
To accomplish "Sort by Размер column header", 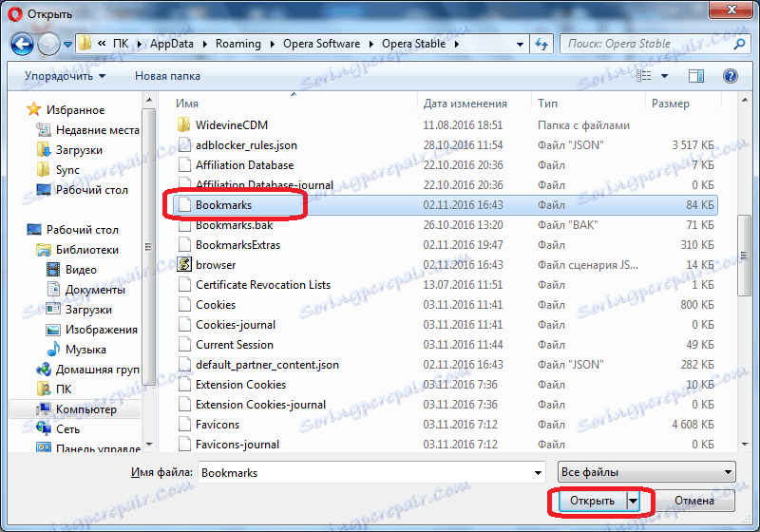I will [x=671, y=104].
